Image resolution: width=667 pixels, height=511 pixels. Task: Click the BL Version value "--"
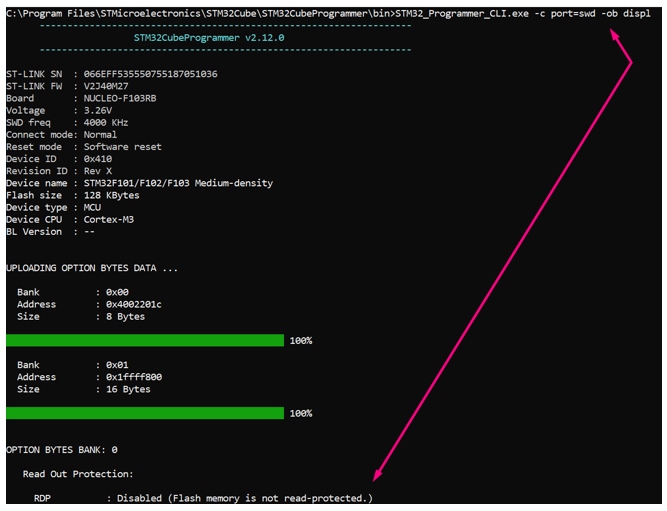[x=89, y=232]
